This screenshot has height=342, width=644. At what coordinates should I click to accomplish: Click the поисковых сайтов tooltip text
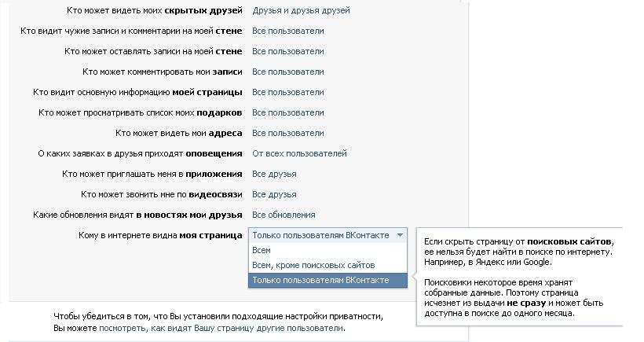tap(569, 241)
